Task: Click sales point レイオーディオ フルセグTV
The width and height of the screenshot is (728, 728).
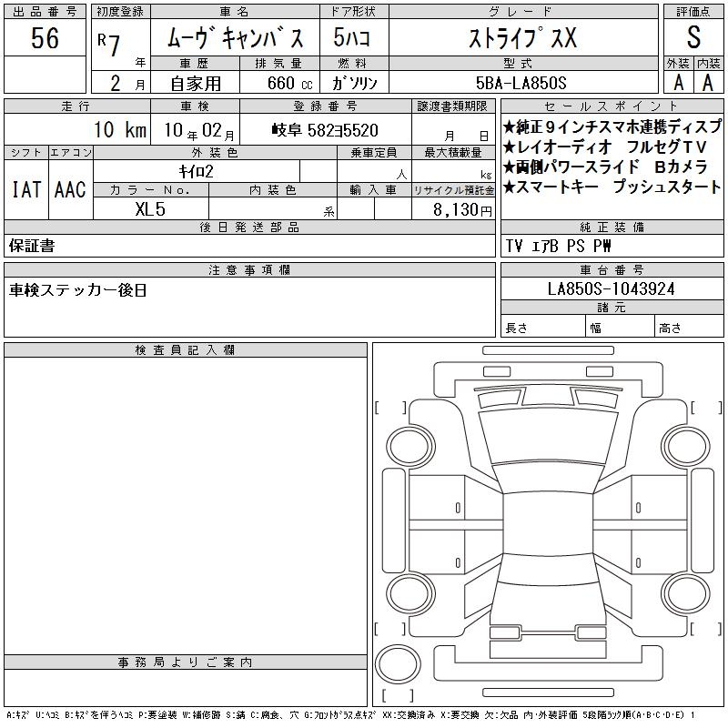Action: coord(605,147)
